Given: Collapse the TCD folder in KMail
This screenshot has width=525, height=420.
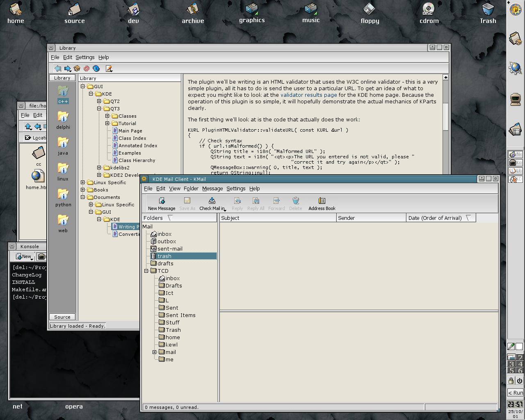Looking at the screenshot, I should (x=146, y=271).
